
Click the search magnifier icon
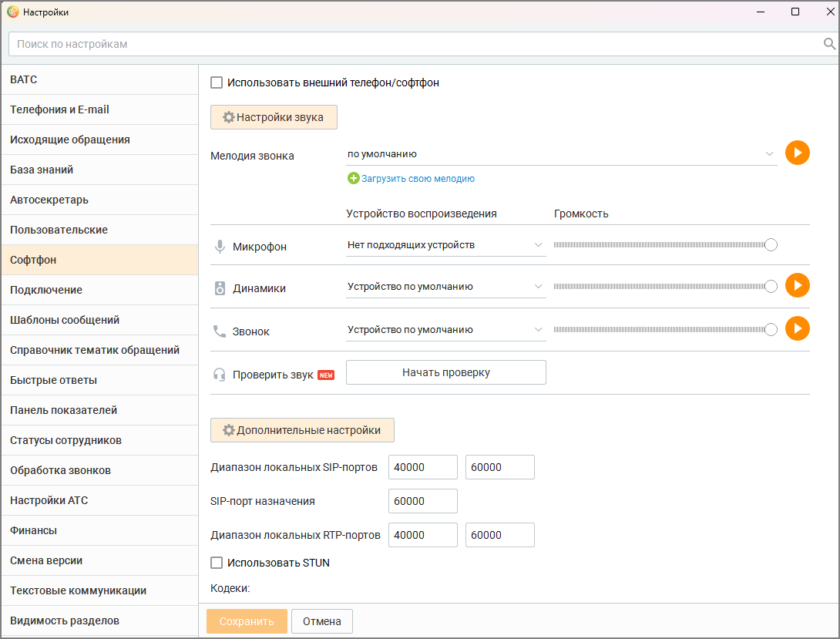829,44
